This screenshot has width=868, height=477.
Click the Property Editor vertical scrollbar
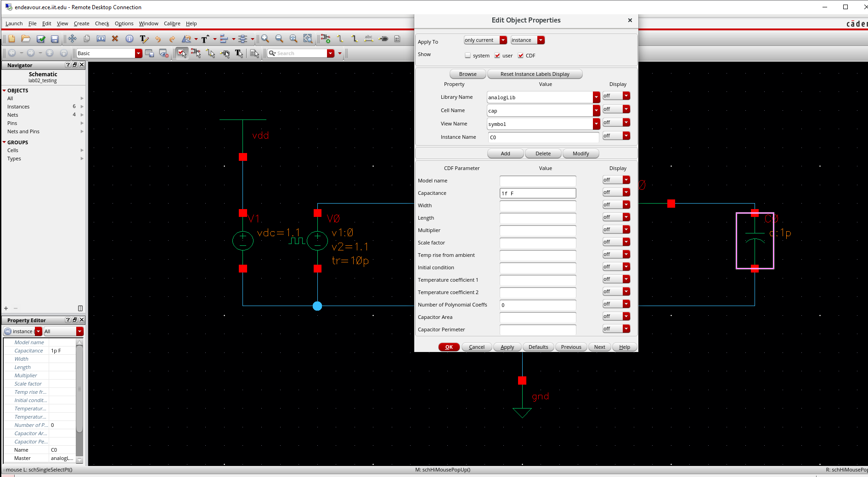[x=79, y=389]
